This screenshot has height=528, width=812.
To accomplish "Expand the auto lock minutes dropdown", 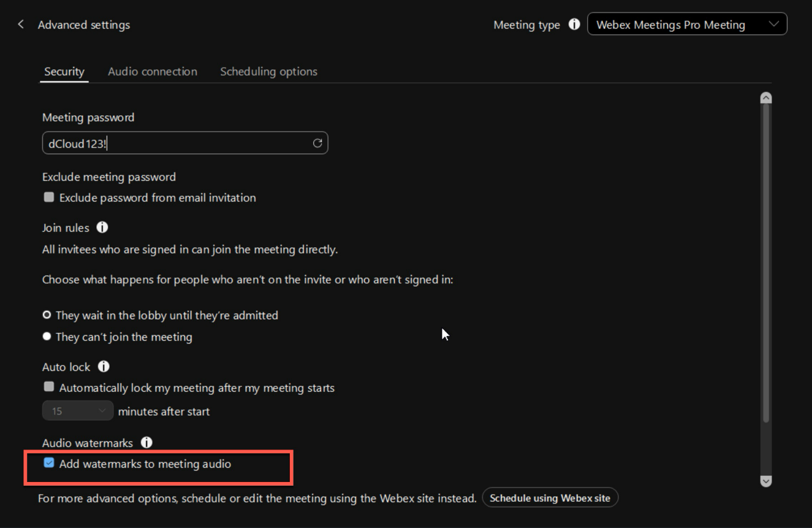I will 77,411.
